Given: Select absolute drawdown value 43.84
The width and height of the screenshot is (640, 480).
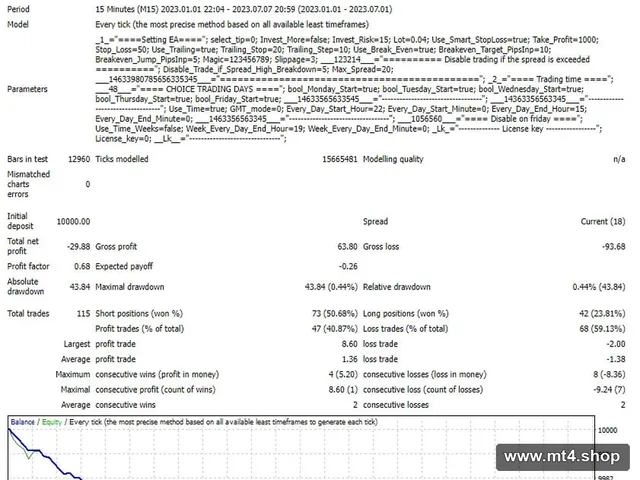Looking at the screenshot, I should pyautogui.click(x=80, y=287).
